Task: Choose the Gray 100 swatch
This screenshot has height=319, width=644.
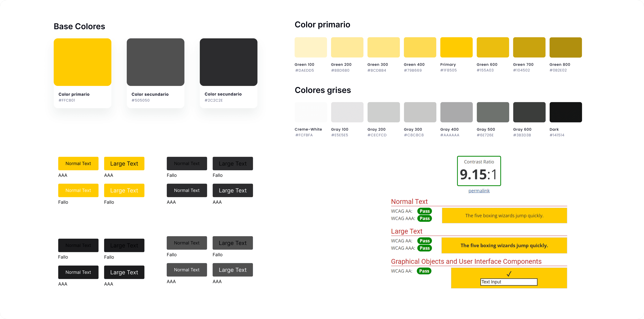Action: [347, 112]
